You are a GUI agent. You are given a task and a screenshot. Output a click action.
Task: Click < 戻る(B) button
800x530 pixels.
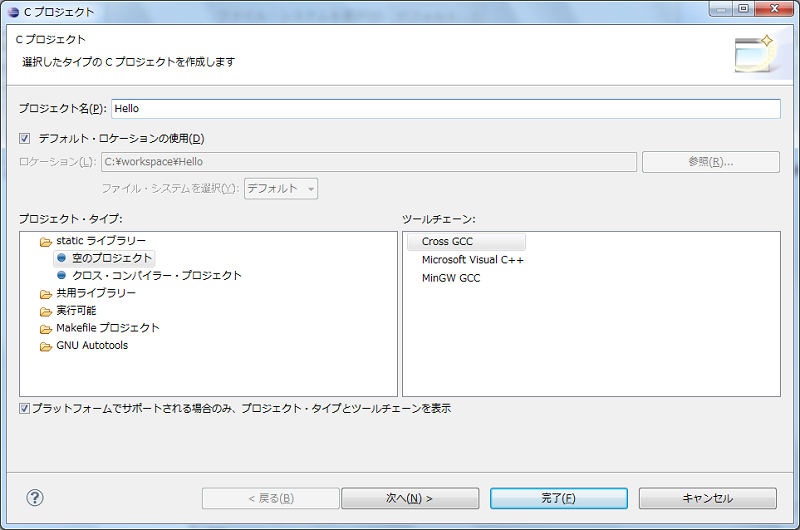coord(271,498)
